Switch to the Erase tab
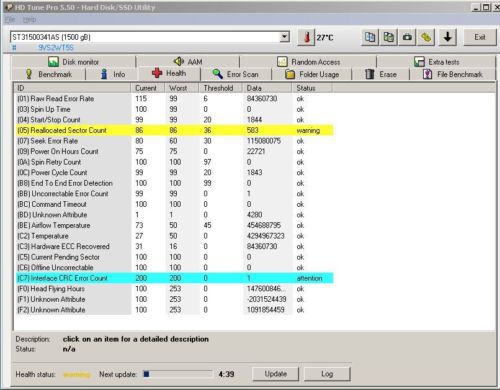Screen dimensions: 500x390 381,74
